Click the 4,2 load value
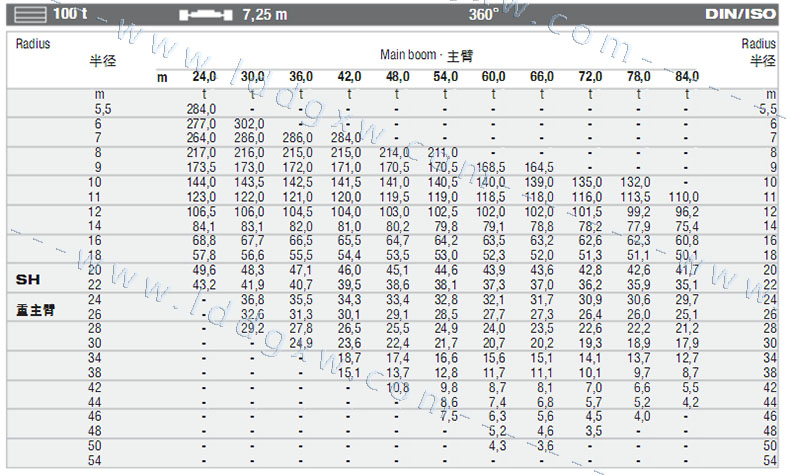The height and width of the screenshot is (475, 790). click(x=690, y=403)
